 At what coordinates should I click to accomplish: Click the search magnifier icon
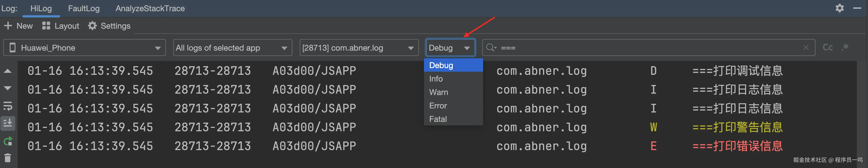click(491, 47)
